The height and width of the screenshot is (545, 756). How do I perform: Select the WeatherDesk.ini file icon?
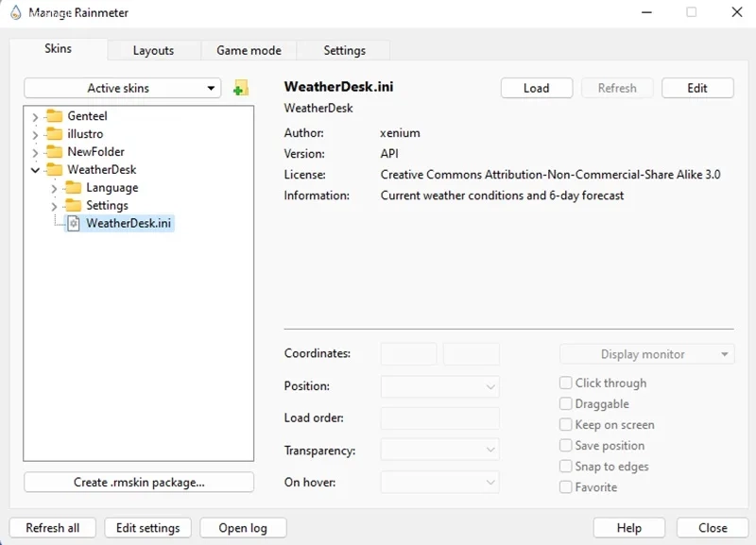point(73,224)
